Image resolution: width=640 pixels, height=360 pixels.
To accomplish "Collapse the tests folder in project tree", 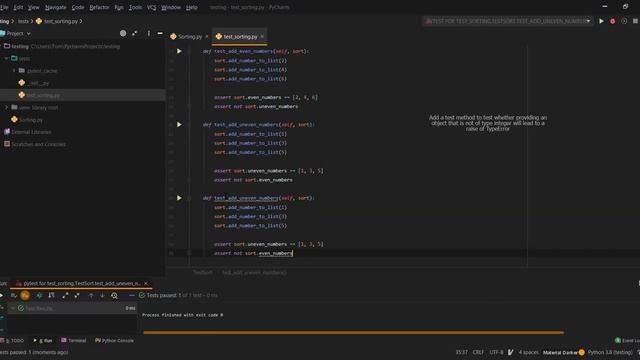I will tap(6, 58).
